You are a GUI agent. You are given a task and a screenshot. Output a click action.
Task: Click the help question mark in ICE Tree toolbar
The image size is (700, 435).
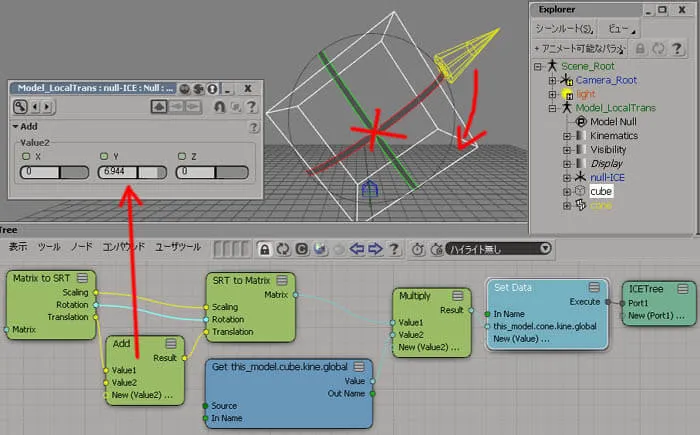[x=394, y=249]
